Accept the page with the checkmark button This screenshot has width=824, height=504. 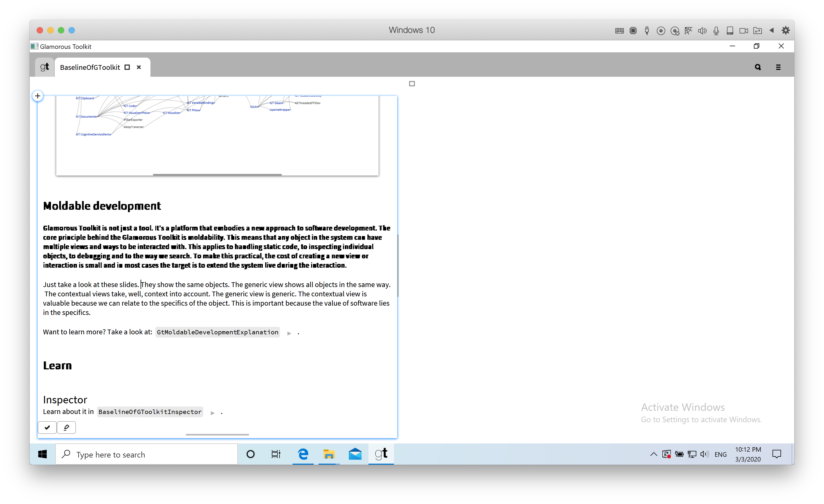(47, 428)
